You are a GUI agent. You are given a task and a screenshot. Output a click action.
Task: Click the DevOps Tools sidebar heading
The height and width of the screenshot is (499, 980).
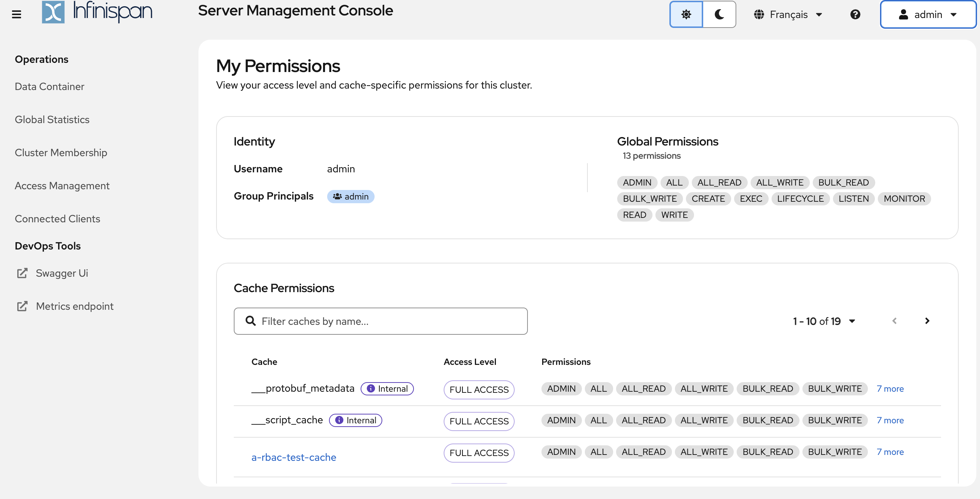click(x=47, y=246)
